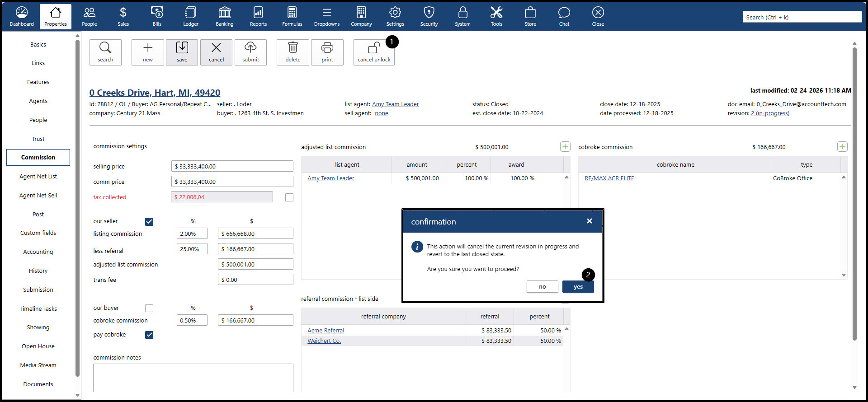Toggle the pay cobroke checkbox

(149, 335)
